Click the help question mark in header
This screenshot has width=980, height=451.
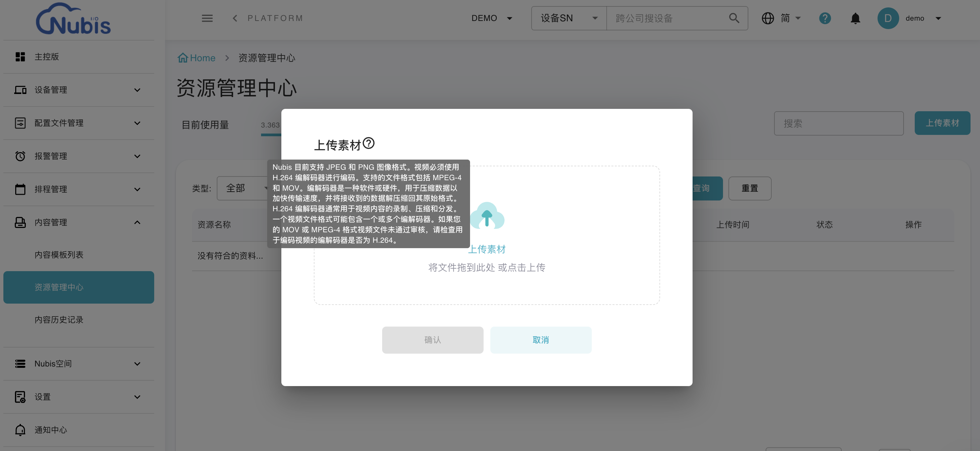(825, 18)
